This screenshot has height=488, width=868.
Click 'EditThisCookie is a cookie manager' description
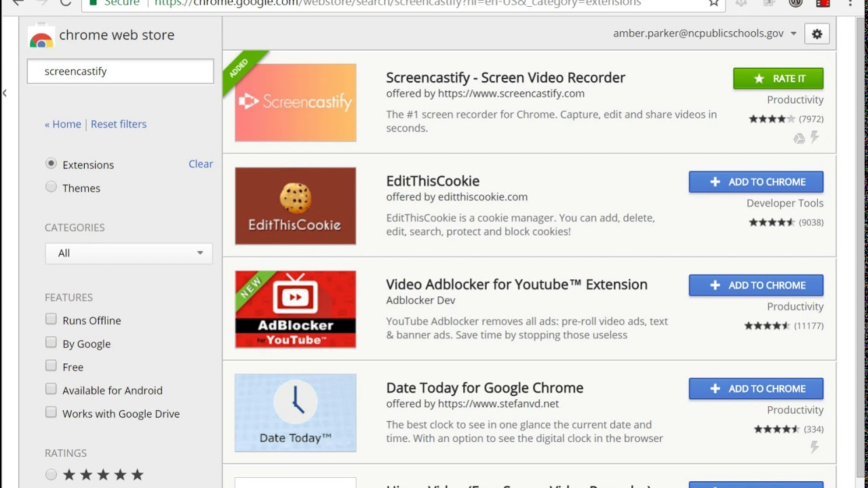520,224
